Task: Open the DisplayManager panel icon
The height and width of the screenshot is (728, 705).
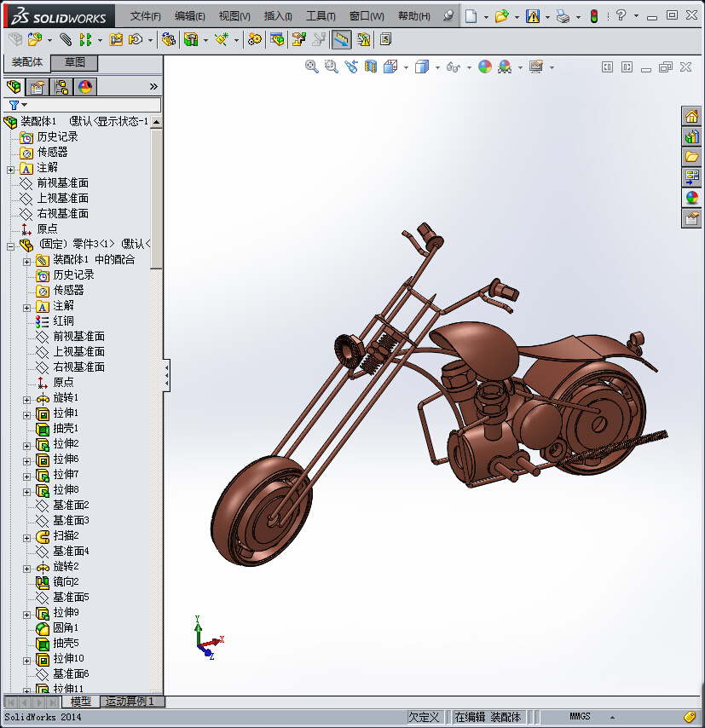Action: click(x=85, y=87)
